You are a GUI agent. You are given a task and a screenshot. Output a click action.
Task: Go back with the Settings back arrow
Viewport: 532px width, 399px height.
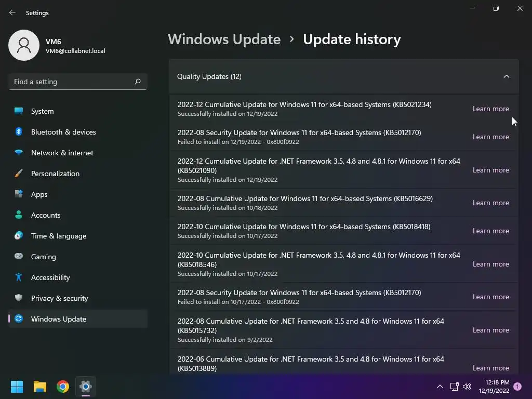click(12, 12)
